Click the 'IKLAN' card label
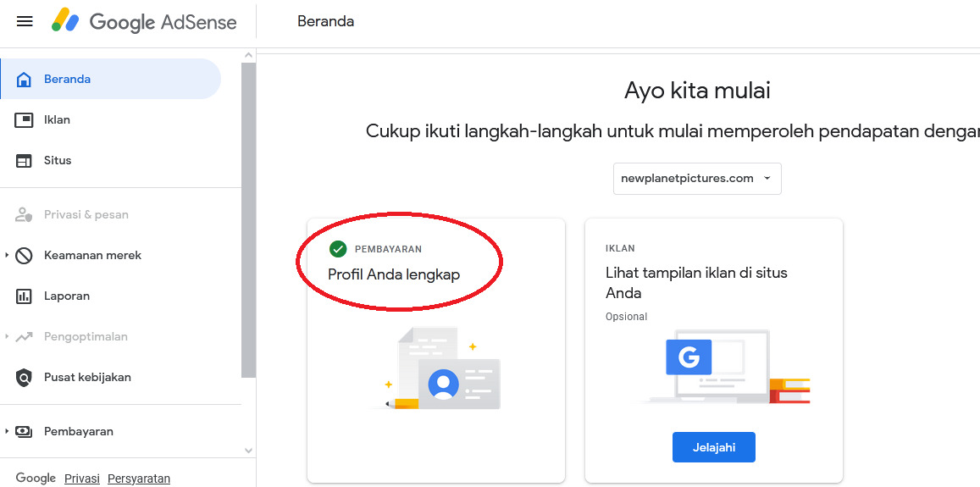The width and height of the screenshot is (980, 487). (x=620, y=248)
